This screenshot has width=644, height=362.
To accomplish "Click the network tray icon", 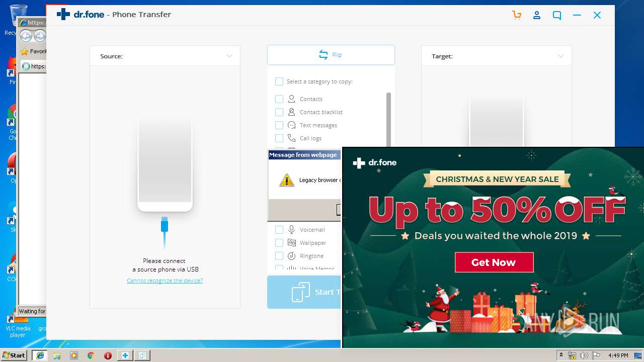I will click(572, 355).
